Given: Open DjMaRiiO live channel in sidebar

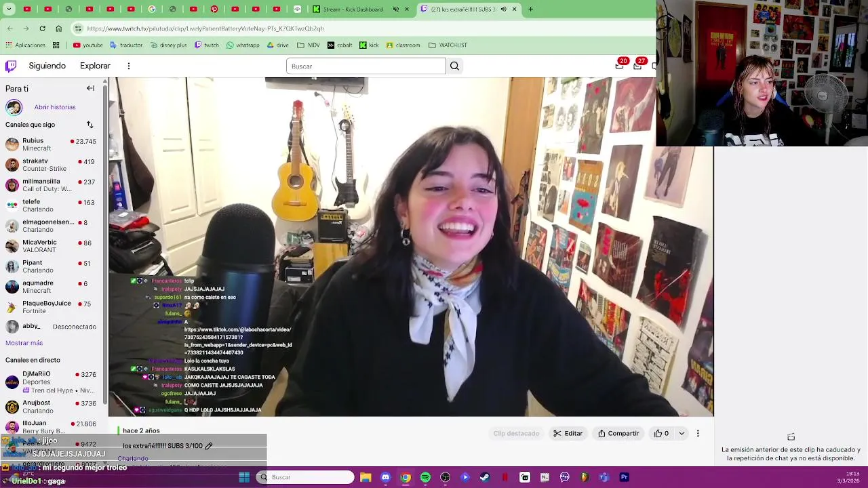Looking at the screenshot, I should point(51,382).
